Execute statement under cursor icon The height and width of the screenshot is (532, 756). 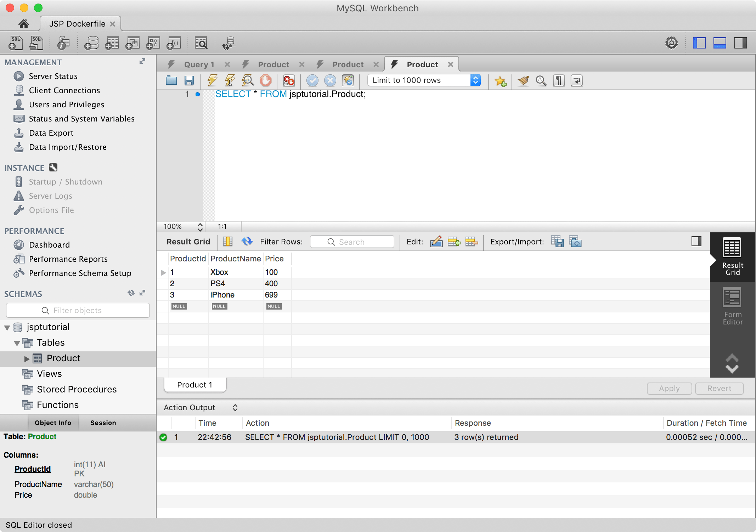[x=230, y=80]
